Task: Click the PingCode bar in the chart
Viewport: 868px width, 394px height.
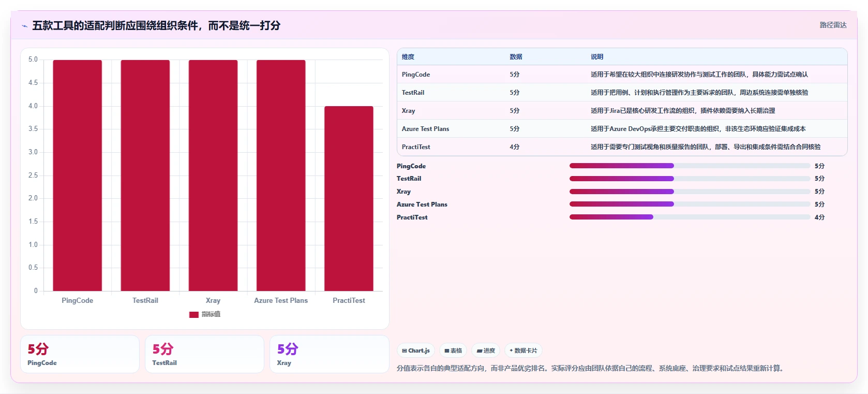Action: (78, 176)
